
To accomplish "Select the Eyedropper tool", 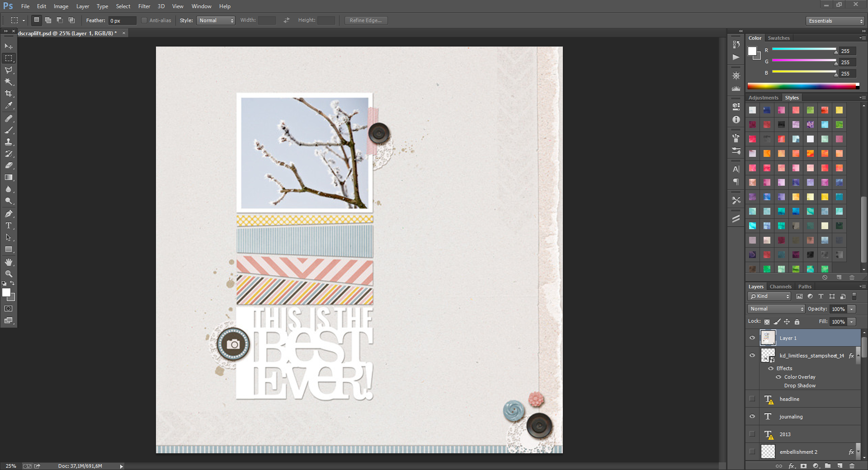I will 9,105.
